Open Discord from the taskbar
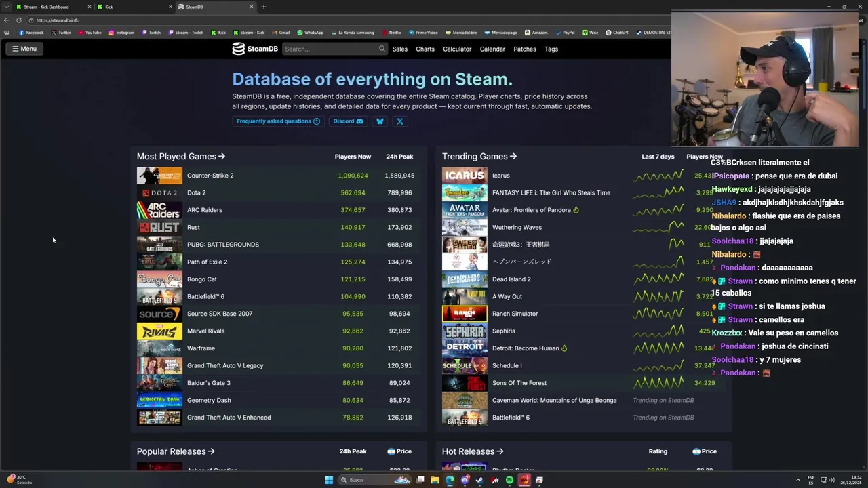The image size is (868, 488). coord(465,480)
